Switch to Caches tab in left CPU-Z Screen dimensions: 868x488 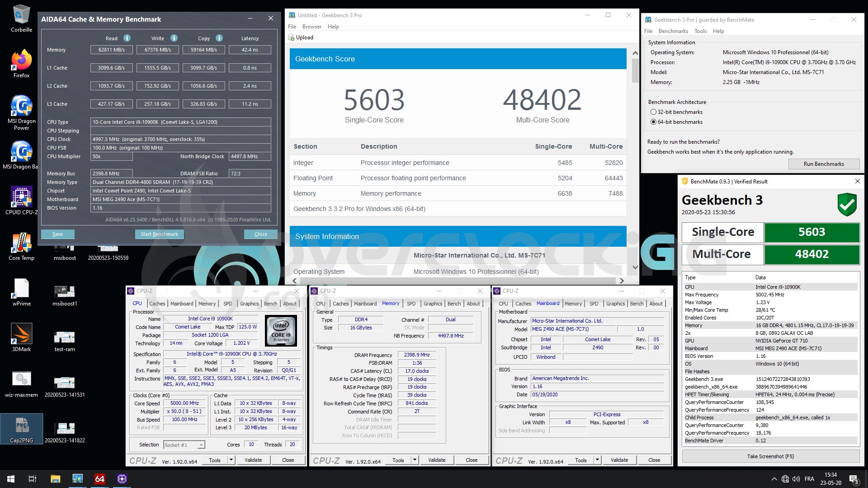pyautogui.click(x=157, y=304)
